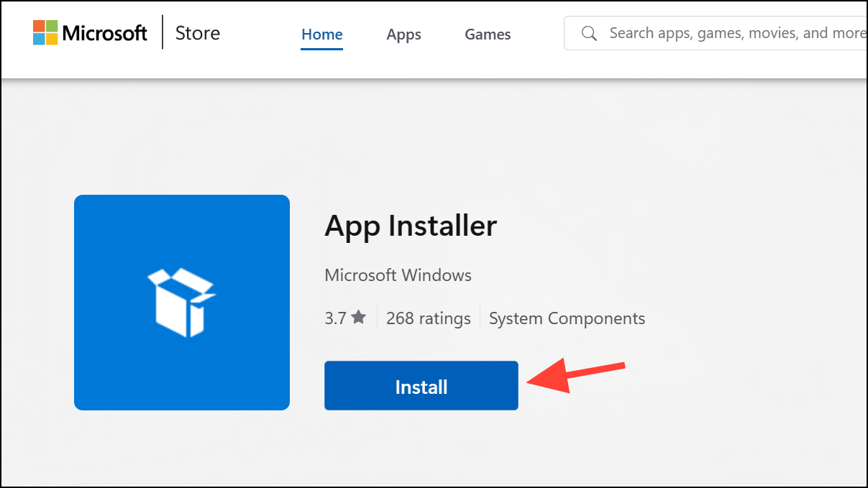Click the divider between Store and navigation
This screenshot has width=868, height=488.
162,32
